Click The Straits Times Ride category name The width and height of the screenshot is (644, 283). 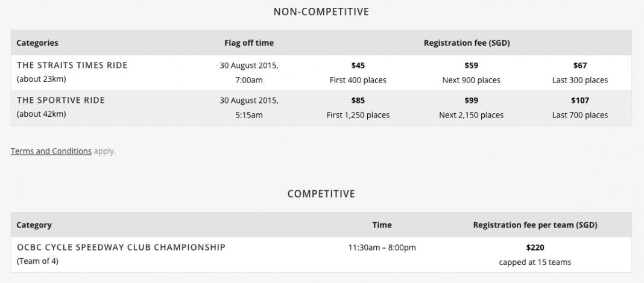click(x=72, y=65)
